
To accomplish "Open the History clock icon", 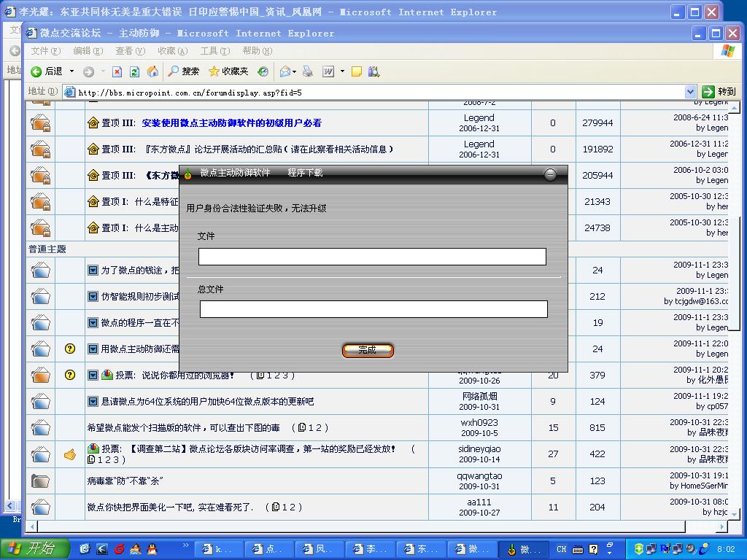I will pos(263,71).
